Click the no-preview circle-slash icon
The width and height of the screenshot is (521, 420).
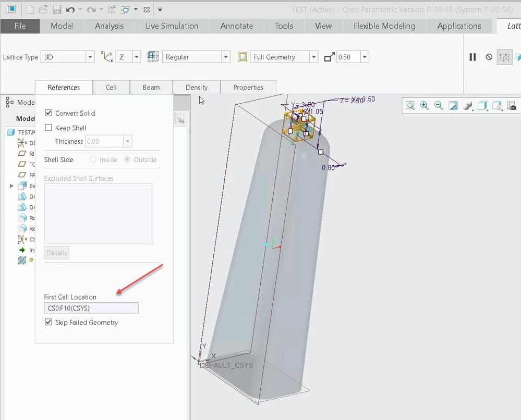point(489,57)
